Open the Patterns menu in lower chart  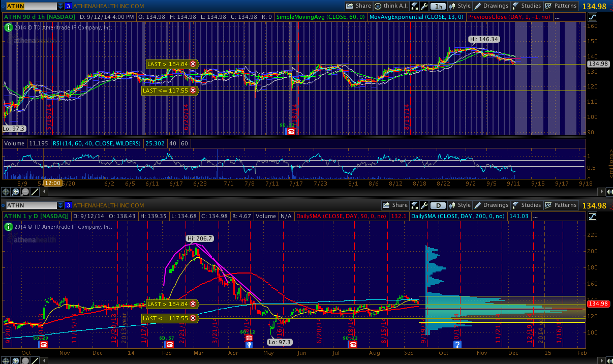coord(561,205)
